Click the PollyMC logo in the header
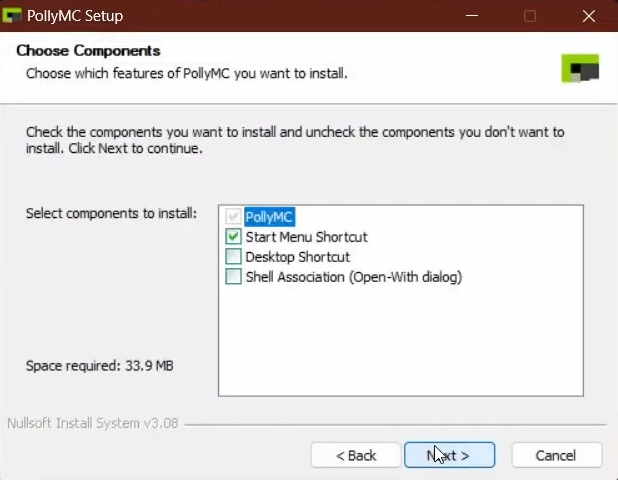 [580, 69]
